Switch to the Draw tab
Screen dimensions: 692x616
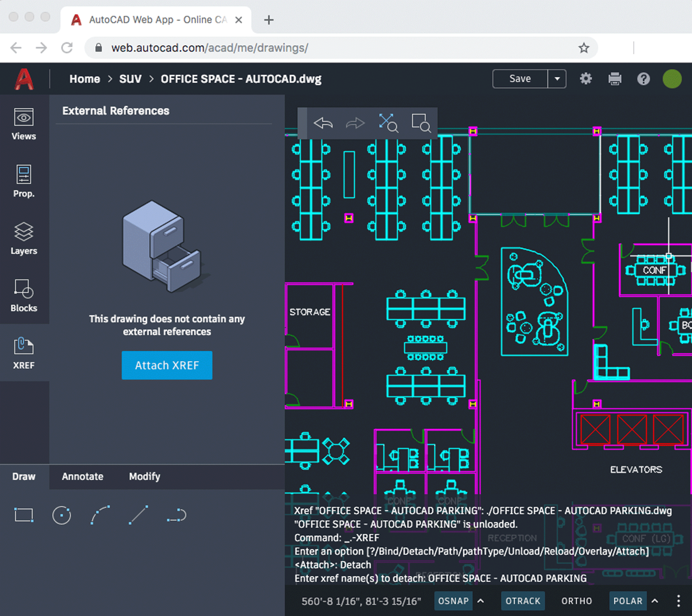coord(24,476)
